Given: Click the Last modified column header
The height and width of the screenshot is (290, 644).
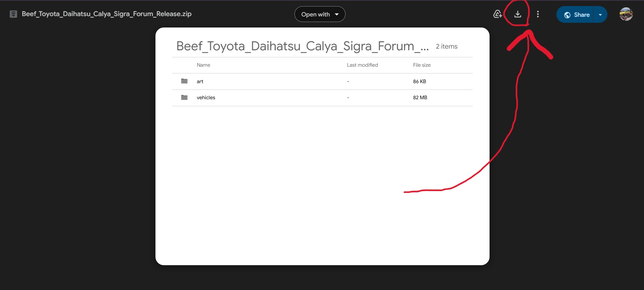Looking at the screenshot, I should [x=362, y=65].
